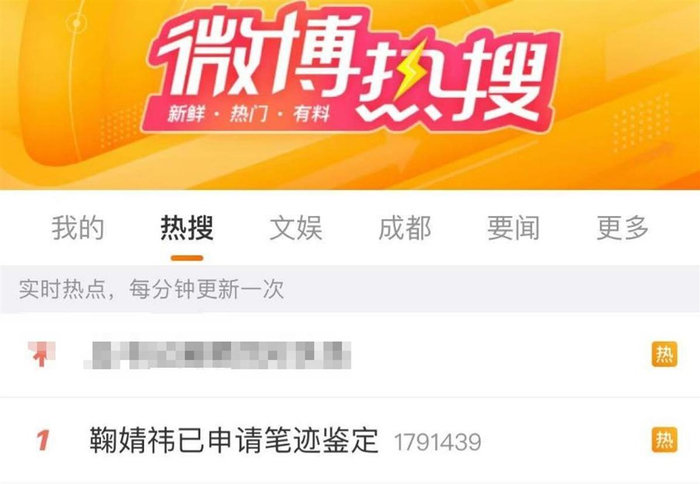Click the 新鲜·热门·有料 slogan
Screen dimensions: 700x484
pos(249,114)
